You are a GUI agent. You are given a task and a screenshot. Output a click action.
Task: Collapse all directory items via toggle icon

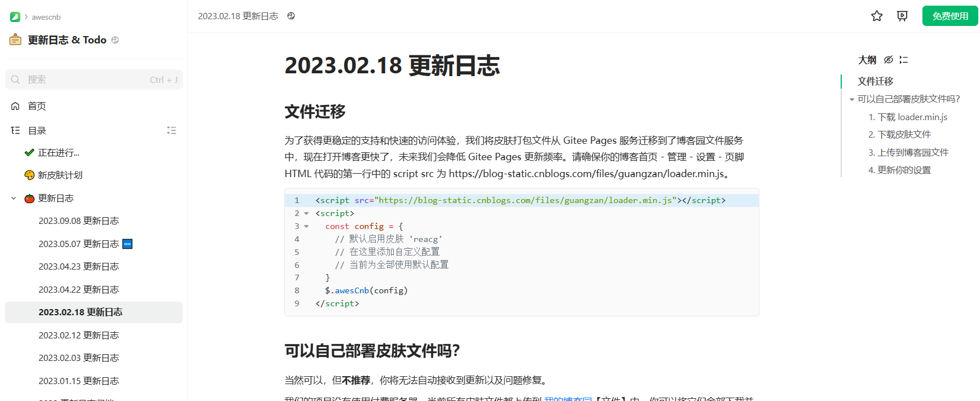(x=172, y=130)
